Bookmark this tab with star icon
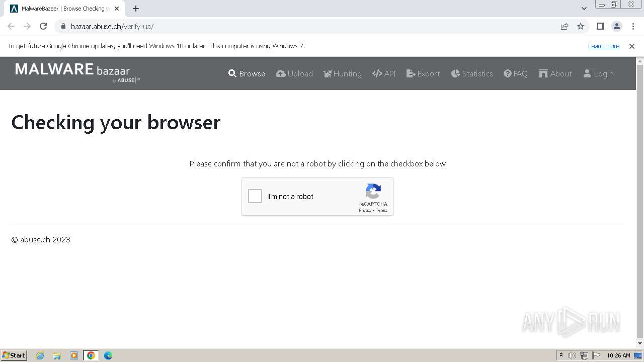 tap(581, 26)
